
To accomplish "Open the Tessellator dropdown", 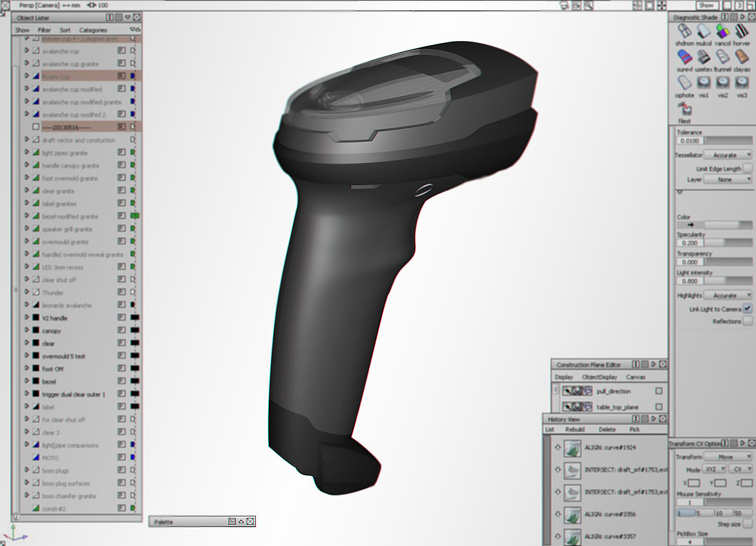I will click(x=728, y=155).
